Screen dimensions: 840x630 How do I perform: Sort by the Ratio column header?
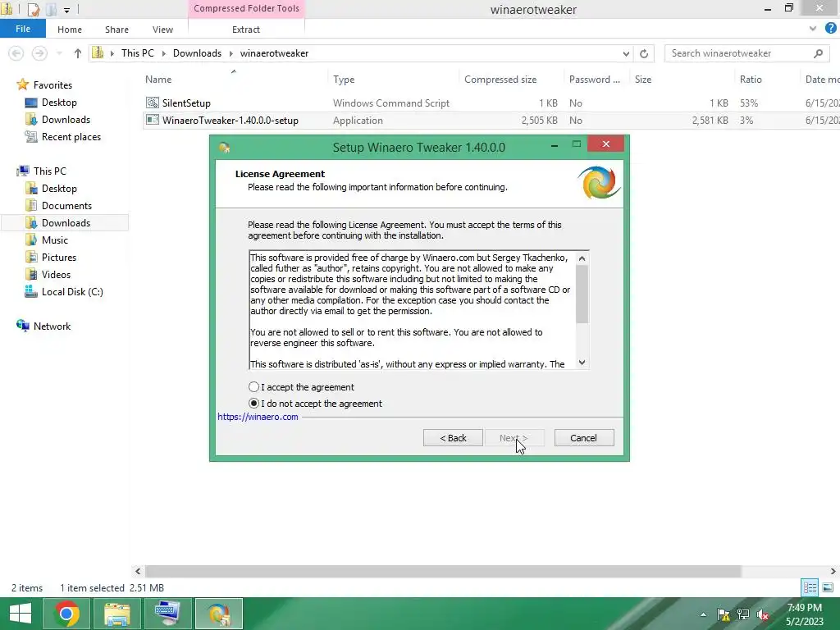click(751, 80)
